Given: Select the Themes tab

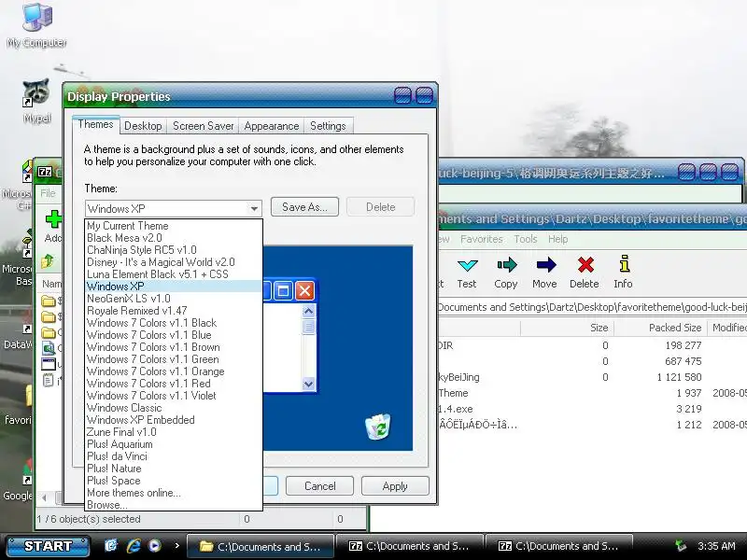Looking at the screenshot, I should click(x=96, y=124).
